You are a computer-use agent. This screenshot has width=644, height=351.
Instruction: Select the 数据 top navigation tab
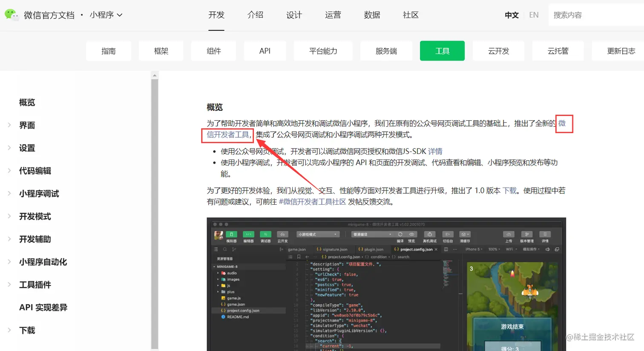(x=372, y=15)
